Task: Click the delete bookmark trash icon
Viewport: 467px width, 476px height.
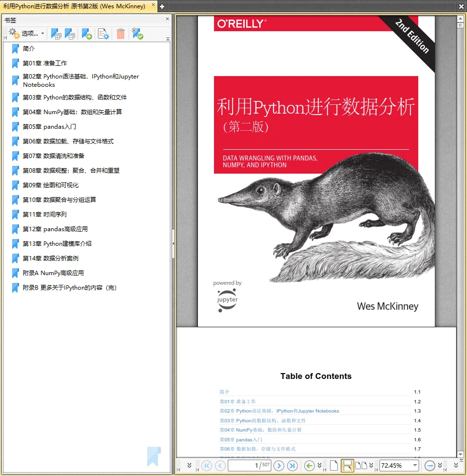Action: pos(120,34)
